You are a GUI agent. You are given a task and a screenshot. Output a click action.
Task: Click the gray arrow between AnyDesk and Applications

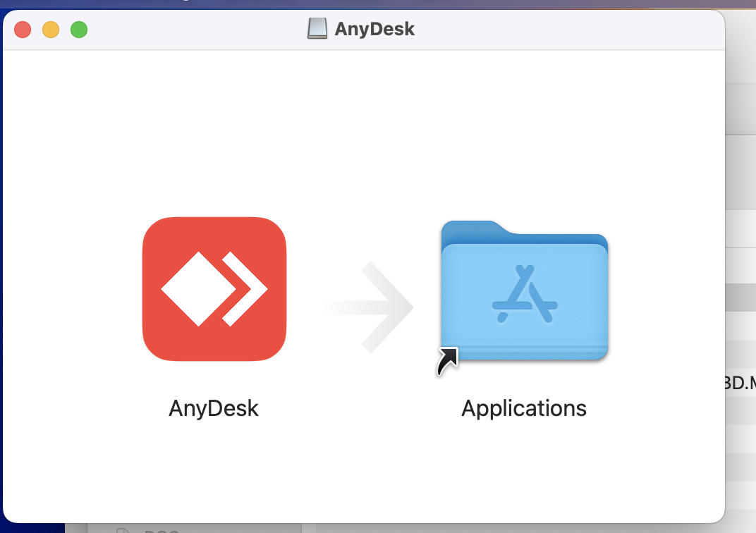coord(369,307)
